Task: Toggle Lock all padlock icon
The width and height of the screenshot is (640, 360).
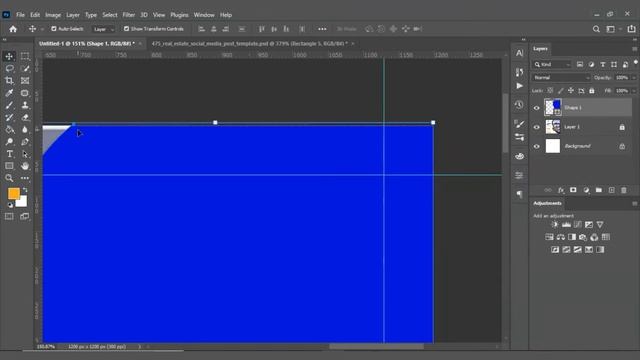Action: 591,91
